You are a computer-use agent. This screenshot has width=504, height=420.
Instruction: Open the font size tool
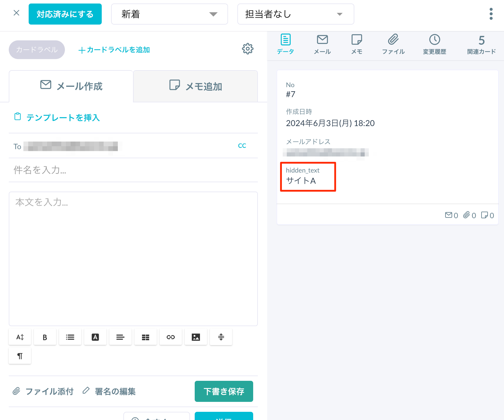click(x=20, y=337)
